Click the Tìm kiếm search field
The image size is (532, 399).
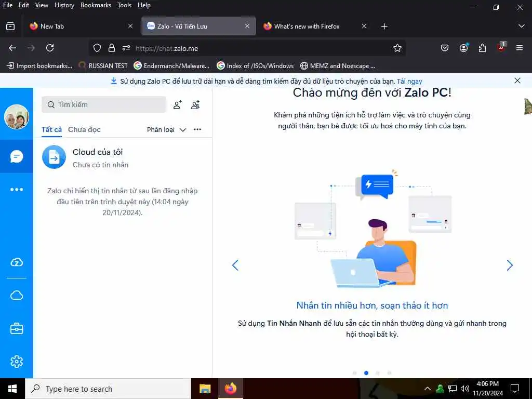[104, 104]
